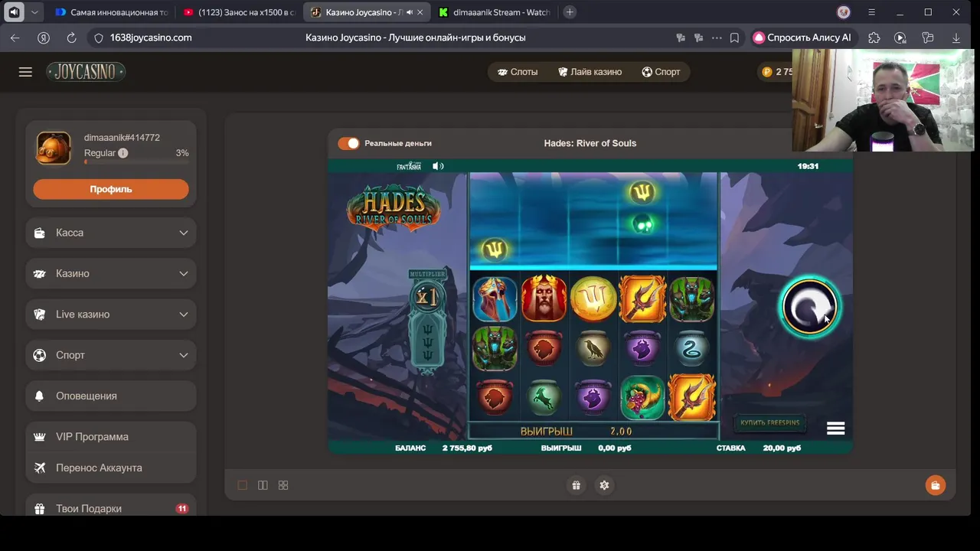980x551 pixels.
Task: Open Оповещения notifications
Action: point(111,396)
